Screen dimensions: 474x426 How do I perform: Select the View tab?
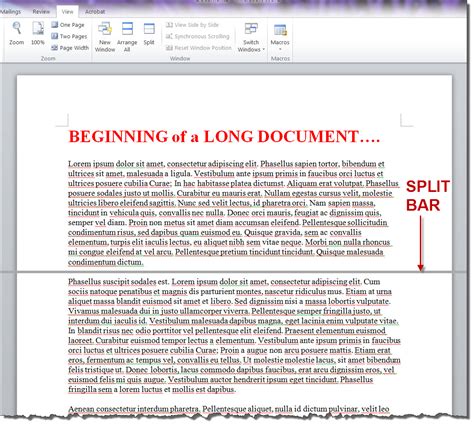[67, 11]
